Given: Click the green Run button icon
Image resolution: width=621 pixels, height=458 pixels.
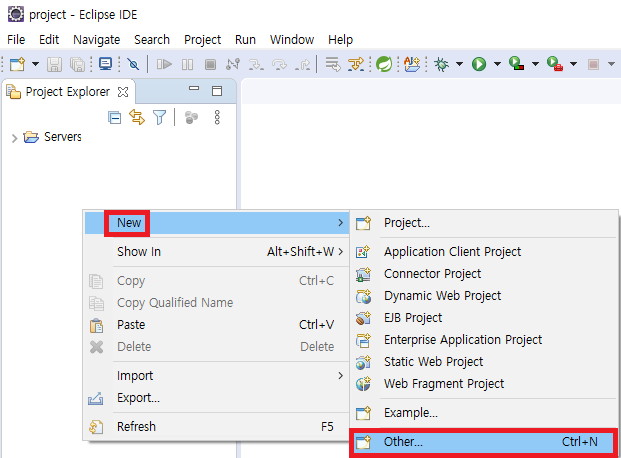Looking at the screenshot, I should tap(479, 64).
